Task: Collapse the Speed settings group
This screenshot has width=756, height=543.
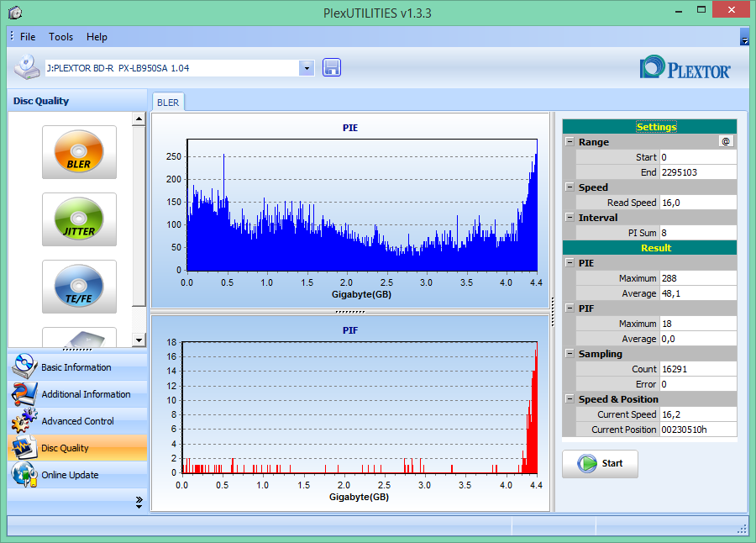Action: tap(570, 187)
